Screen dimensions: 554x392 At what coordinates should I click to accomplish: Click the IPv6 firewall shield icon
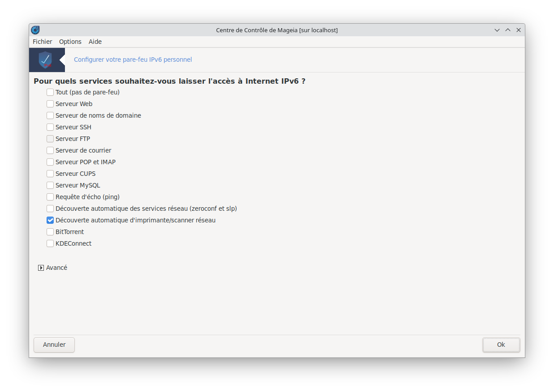[x=45, y=60]
